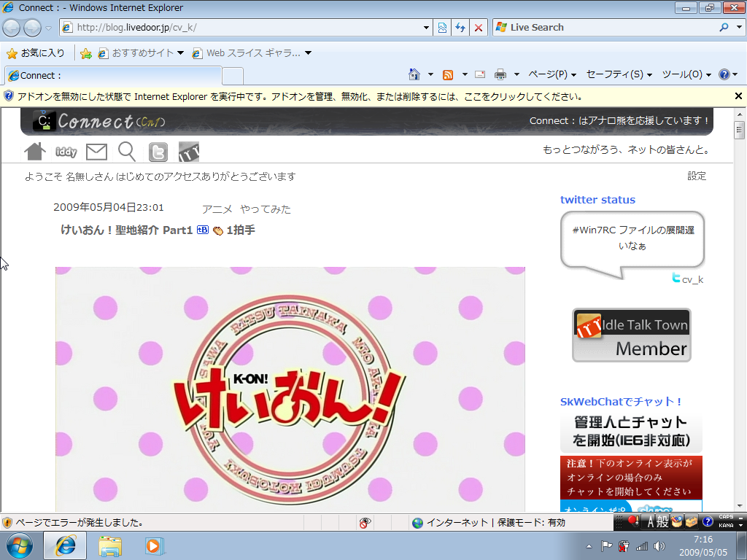Open the ツール(O) menu
Image resolution: width=747 pixels, height=560 pixels.
(x=686, y=74)
